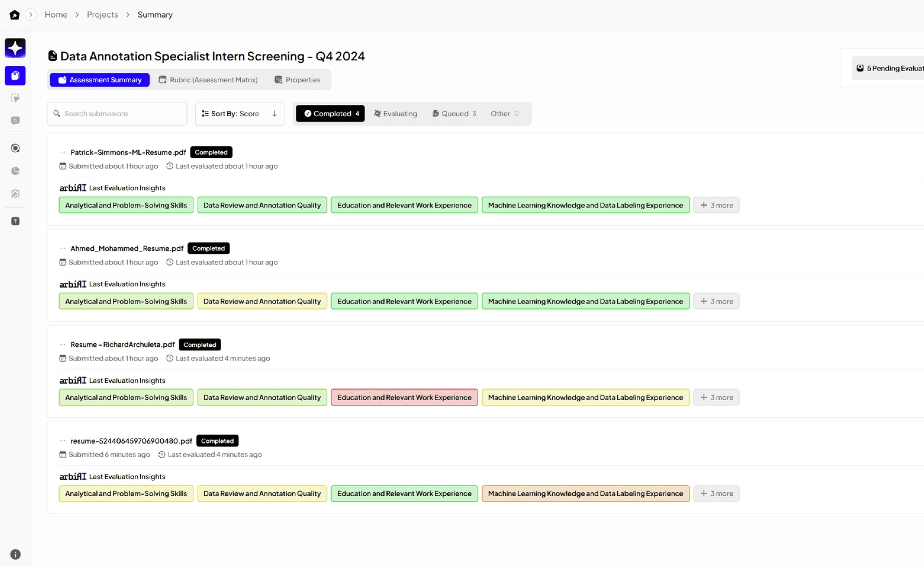Click Analytical and Problem-Solving Skills tag for Patrick-Simmons
Screen dimensions: 924x567
pos(126,205)
